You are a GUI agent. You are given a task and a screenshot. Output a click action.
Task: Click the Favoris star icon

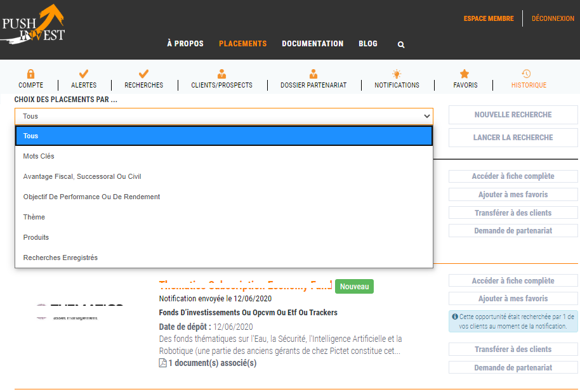point(465,74)
